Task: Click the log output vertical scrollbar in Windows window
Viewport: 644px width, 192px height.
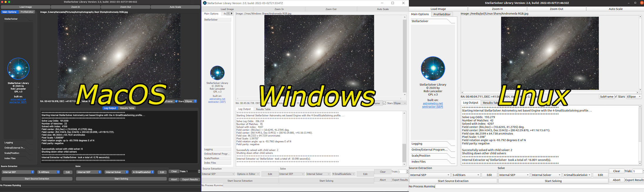Action: click(404, 138)
